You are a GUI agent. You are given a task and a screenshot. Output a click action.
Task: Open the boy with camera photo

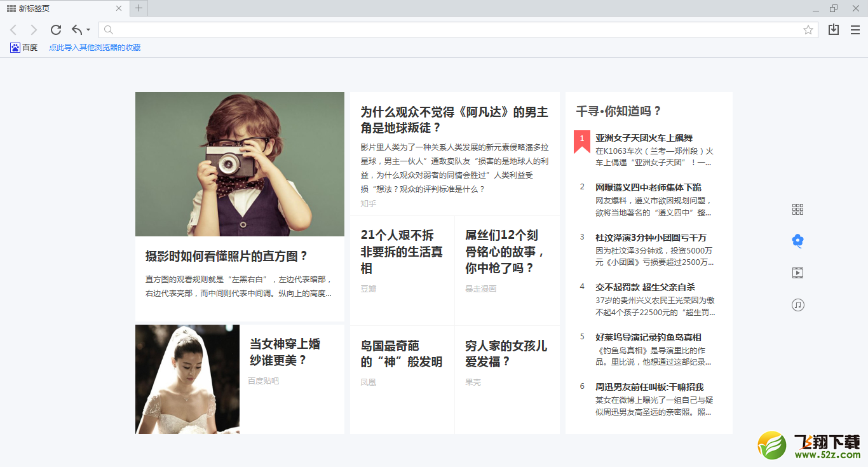click(x=240, y=164)
